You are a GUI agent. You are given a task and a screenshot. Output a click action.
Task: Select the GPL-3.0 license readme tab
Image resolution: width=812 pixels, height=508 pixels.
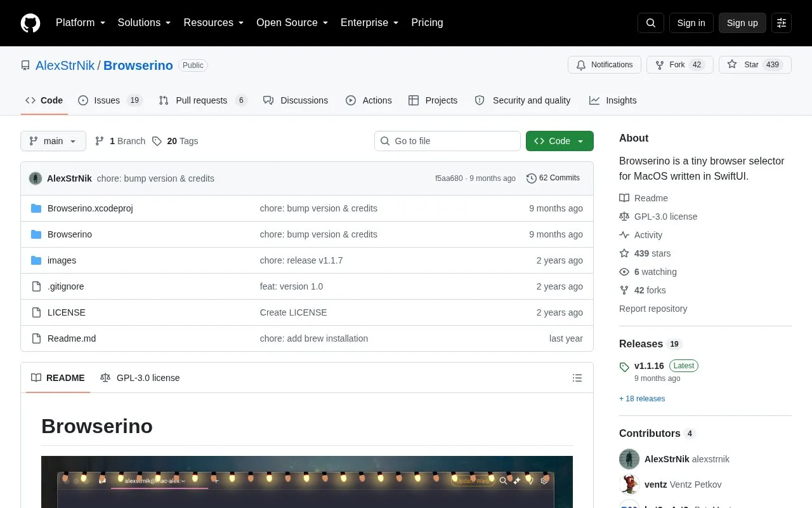[140, 378]
